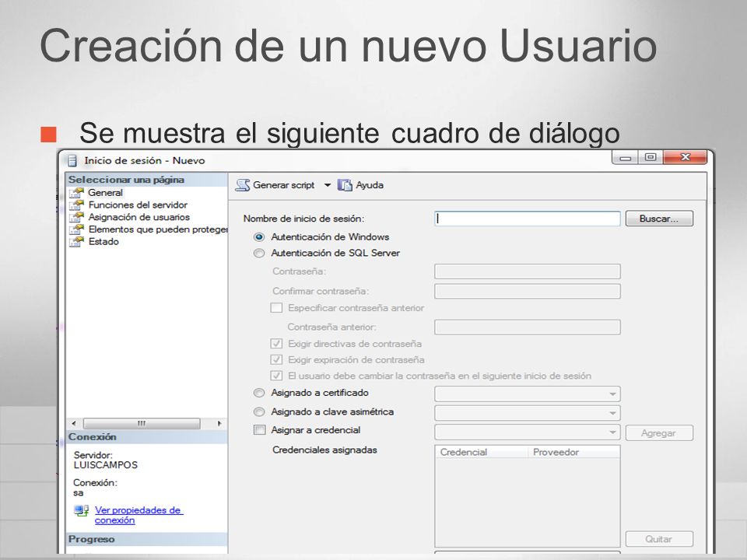The width and height of the screenshot is (747, 560).
Task: Click the Seleccionar una página header
Action: 147,180
